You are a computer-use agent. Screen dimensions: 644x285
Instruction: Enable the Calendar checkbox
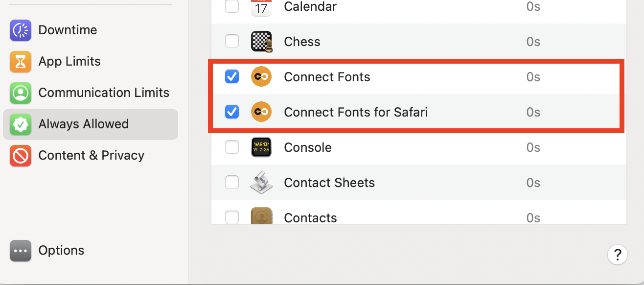(232, 6)
